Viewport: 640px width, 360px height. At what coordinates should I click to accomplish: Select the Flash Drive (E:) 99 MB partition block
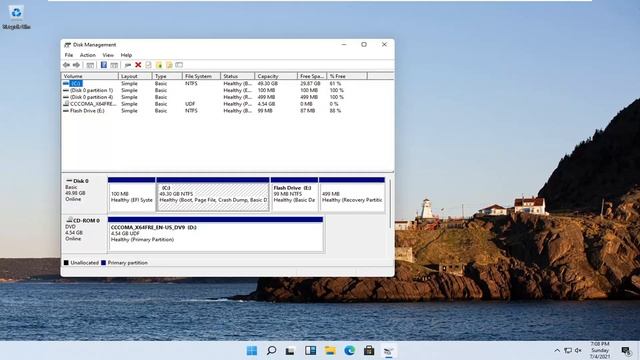point(294,195)
